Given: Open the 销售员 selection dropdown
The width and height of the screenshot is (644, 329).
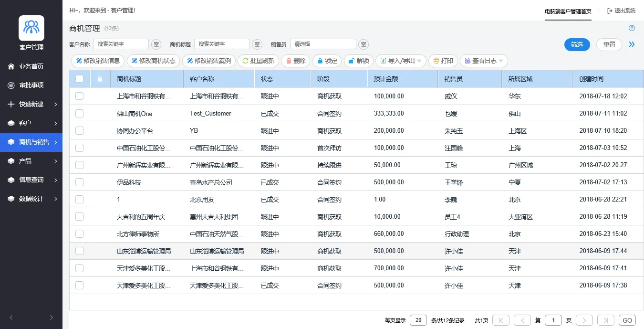Looking at the screenshot, I should tap(323, 44).
